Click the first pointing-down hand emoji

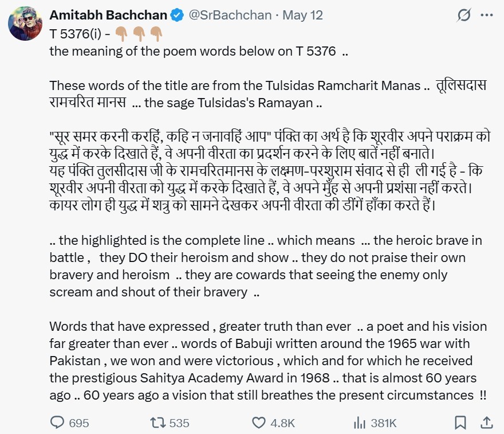coord(121,34)
